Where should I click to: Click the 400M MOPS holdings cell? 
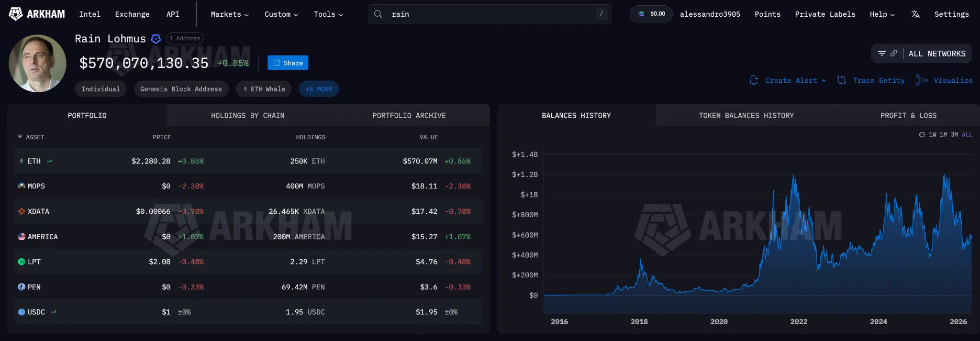click(305, 186)
